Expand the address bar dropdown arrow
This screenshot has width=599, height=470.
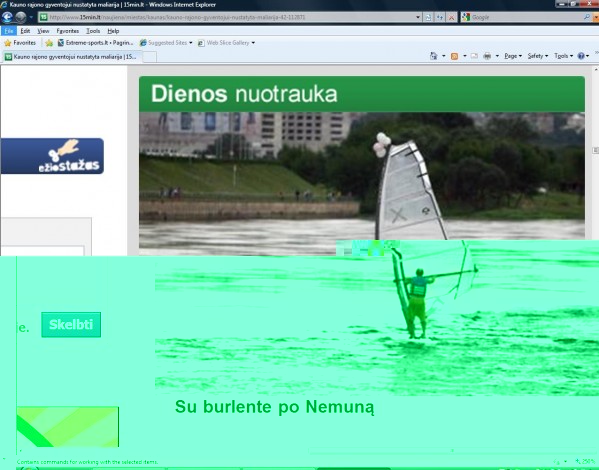click(x=418, y=17)
